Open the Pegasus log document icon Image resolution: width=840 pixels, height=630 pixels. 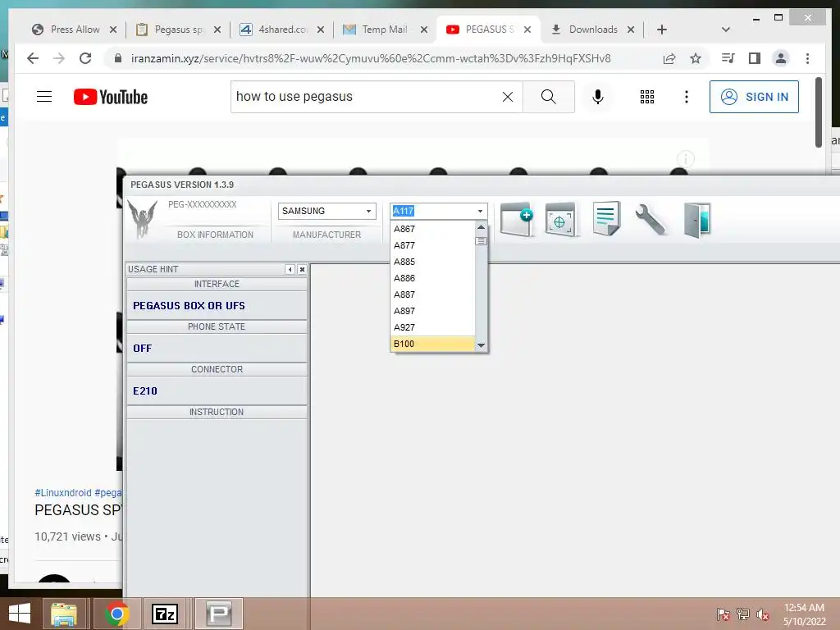[606, 218]
